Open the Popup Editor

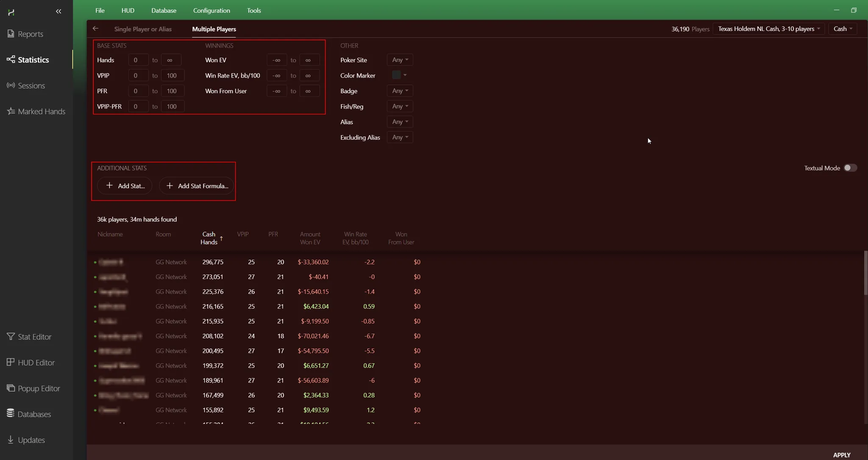[33, 388]
